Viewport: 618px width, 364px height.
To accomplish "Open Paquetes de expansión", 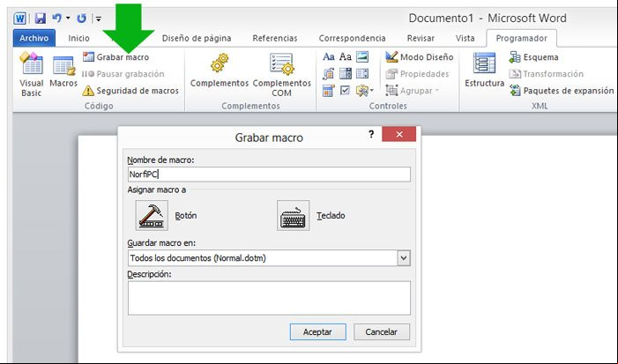I will 562,91.
